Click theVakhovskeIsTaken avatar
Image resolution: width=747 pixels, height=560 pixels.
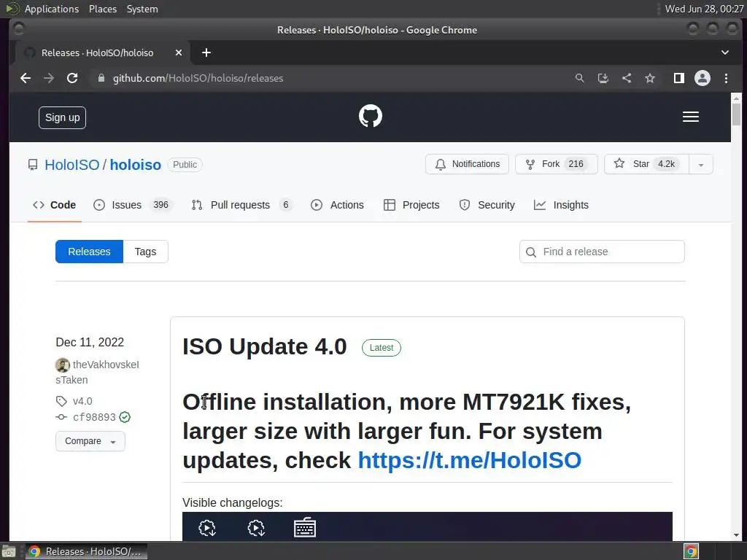point(63,365)
